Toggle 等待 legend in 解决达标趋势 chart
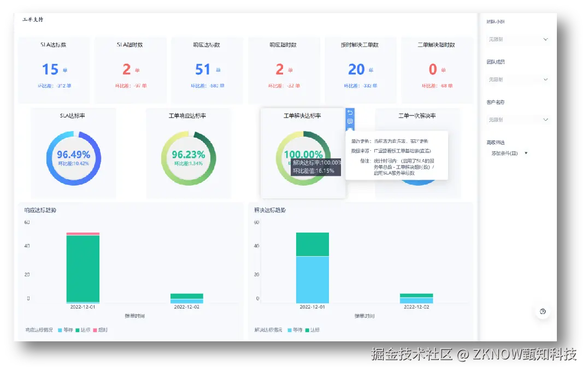 point(295,330)
